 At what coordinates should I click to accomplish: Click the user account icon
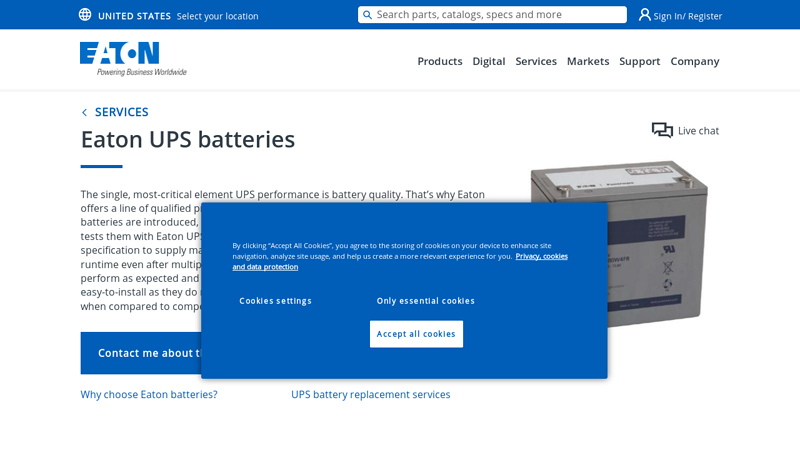pos(645,15)
